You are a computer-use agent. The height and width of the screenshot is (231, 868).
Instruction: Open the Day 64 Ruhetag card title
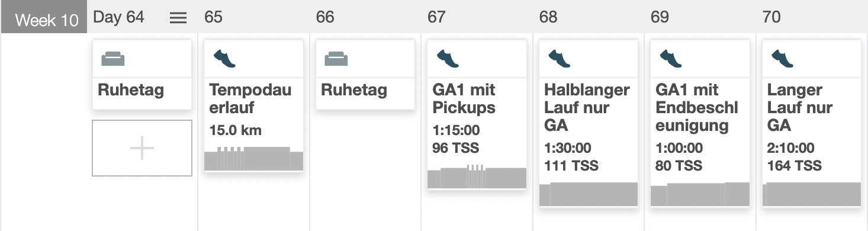[131, 91]
